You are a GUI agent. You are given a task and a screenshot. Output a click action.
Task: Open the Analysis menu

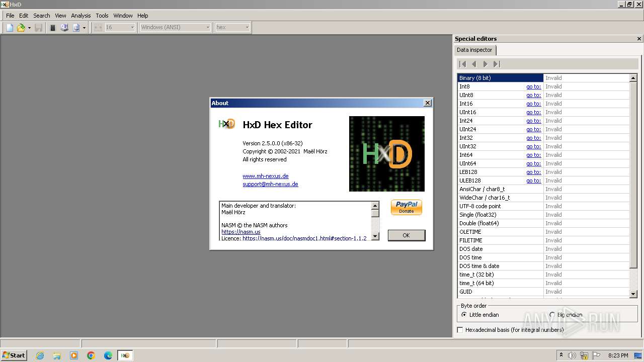point(81,16)
